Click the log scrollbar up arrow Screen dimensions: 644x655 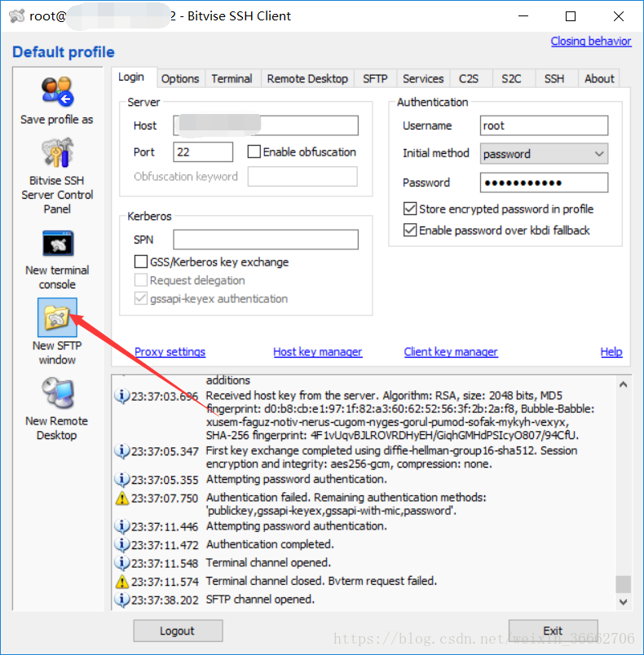(x=623, y=385)
